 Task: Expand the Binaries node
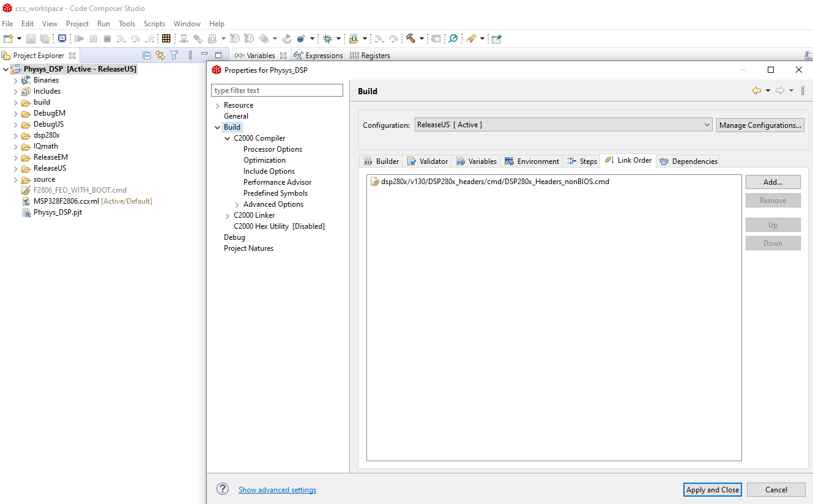[x=15, y=80]
